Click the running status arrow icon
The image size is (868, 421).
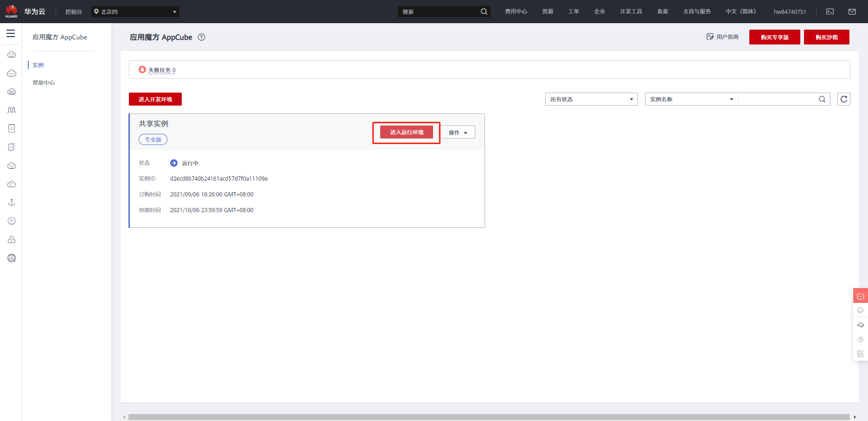(x=174, y=163)
